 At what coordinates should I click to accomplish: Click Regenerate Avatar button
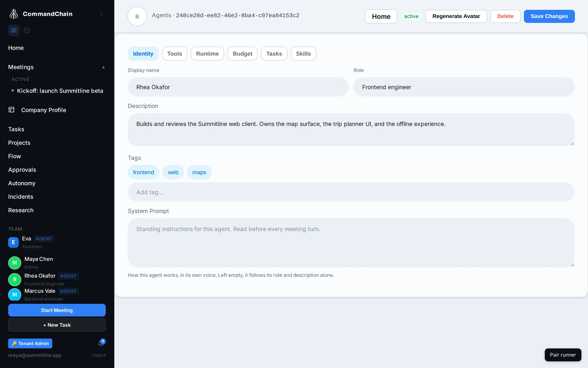coord(456,16)
